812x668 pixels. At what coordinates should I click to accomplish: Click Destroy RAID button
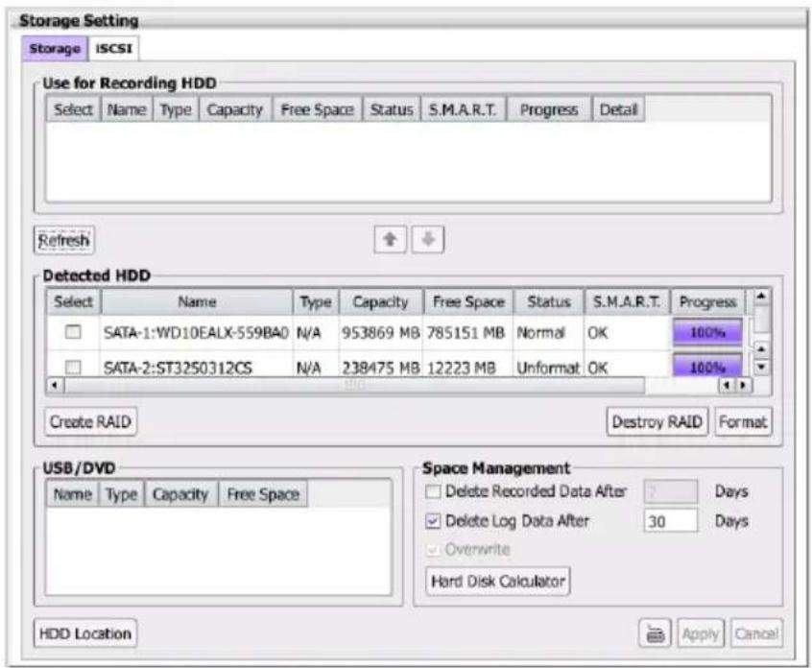(x=657, y=422)
